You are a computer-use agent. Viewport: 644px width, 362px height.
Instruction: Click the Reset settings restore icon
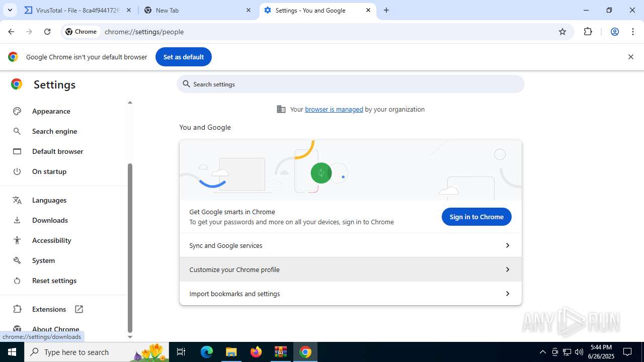(17, 281)
